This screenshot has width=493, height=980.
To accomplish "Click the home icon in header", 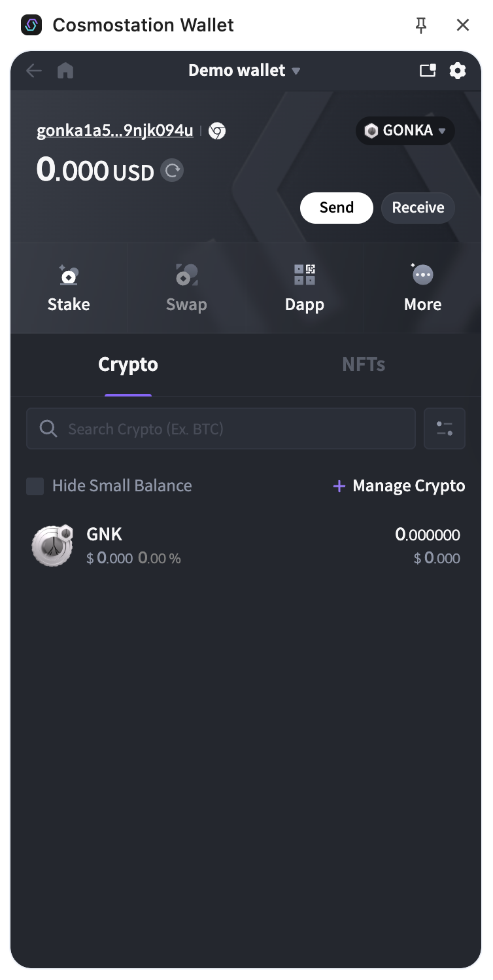I will tap(65, 71).
